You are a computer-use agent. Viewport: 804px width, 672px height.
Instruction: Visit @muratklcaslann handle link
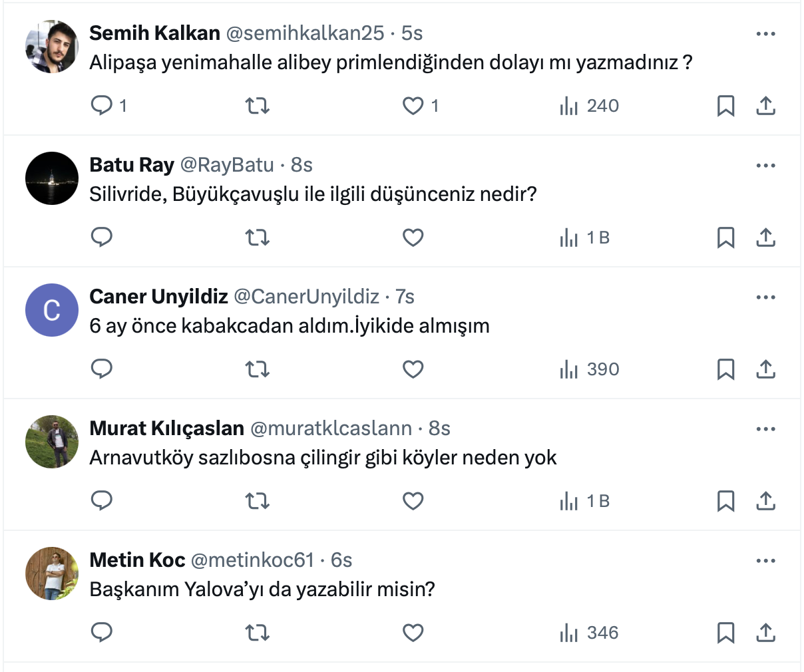(x=331, y=428)
